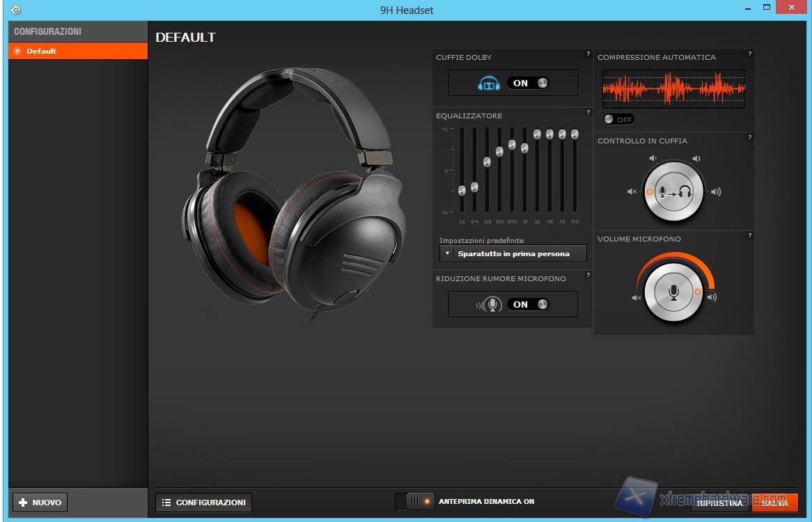Image resolution: width=812 pixels, height=522 pixels.
Task: Click the muted speaker icon beside microphone volume
Action: point(636,298)
